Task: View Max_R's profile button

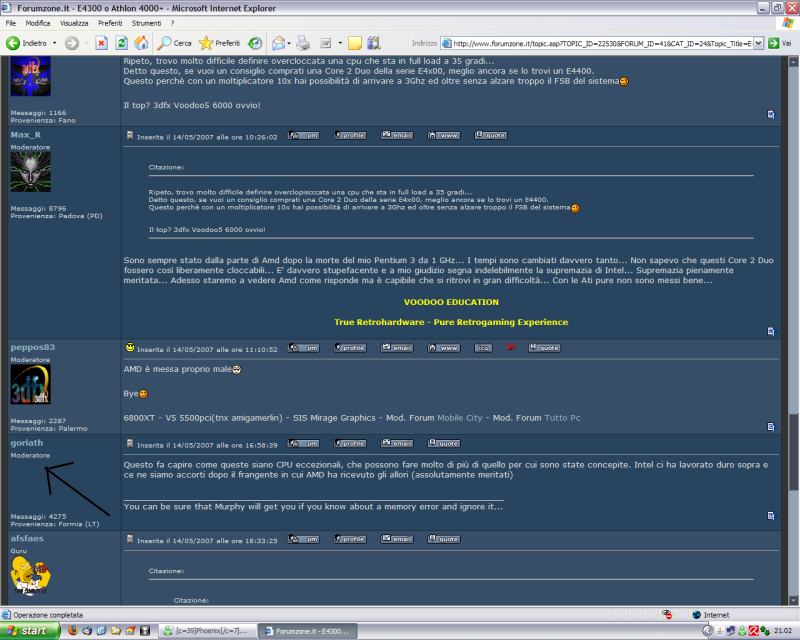Action: point(350,135)
